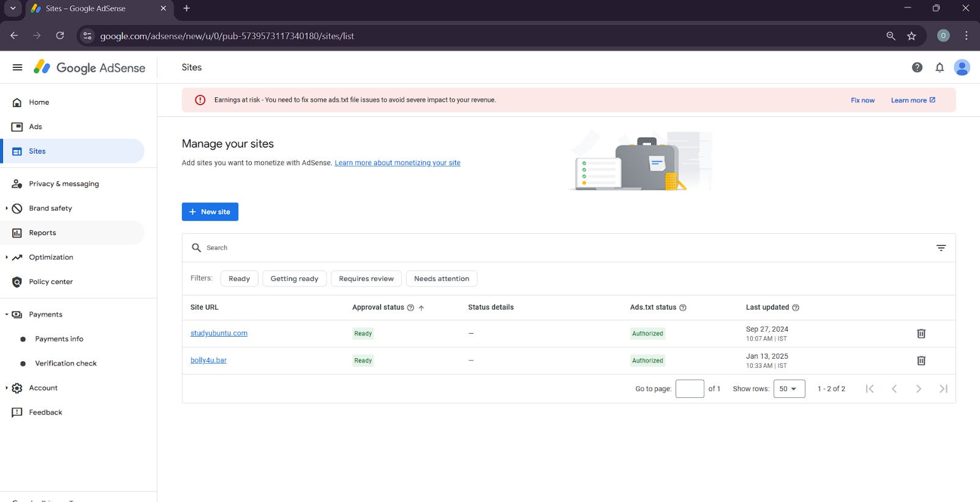This screenshot has width=980, height=502.
Task: Expand the Brand safety menu
Action: [x=7, y=208]
